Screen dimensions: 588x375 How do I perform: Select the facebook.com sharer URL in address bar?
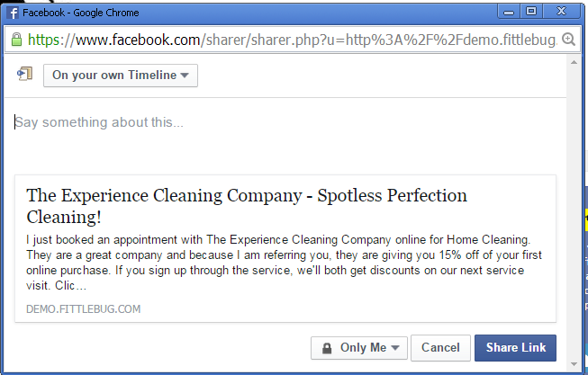click(288, 40)
